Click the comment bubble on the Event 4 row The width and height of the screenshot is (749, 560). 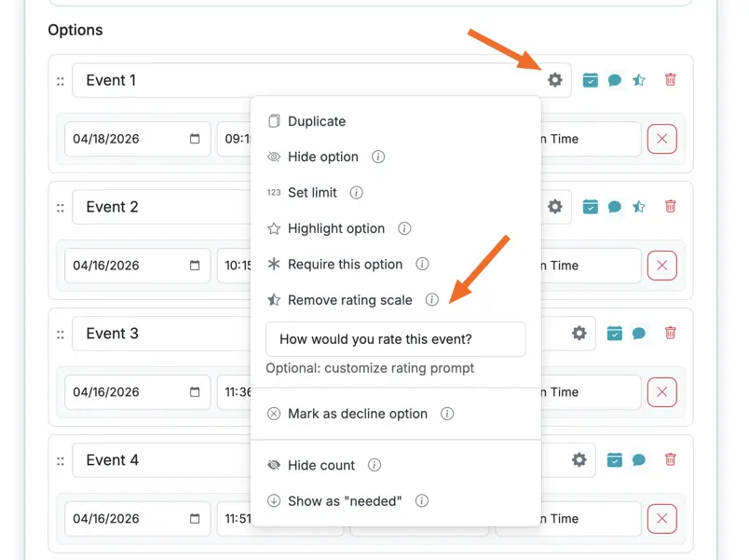point(639,459)
